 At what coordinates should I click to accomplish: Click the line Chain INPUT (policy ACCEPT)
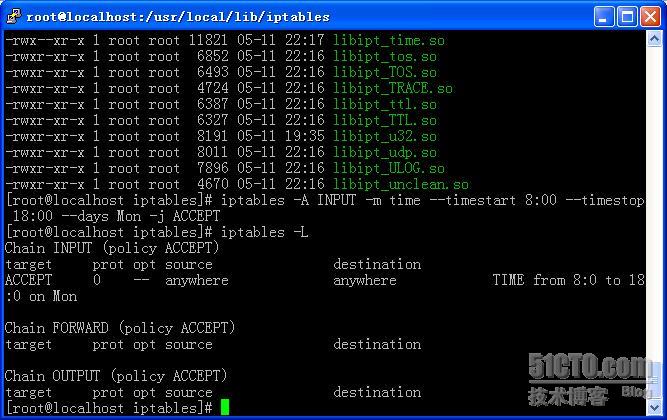point(112,248)
